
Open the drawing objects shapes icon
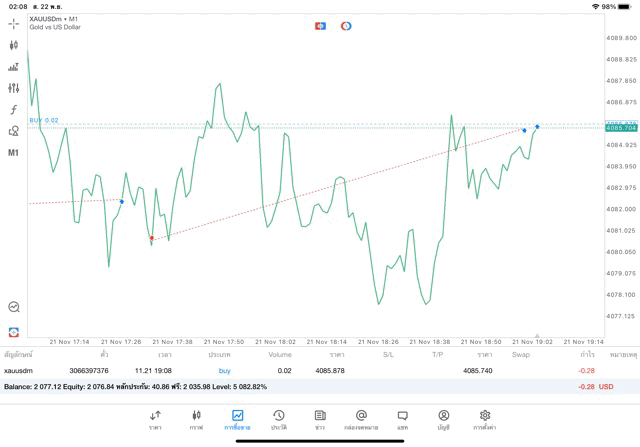click(x=13, y=131)
